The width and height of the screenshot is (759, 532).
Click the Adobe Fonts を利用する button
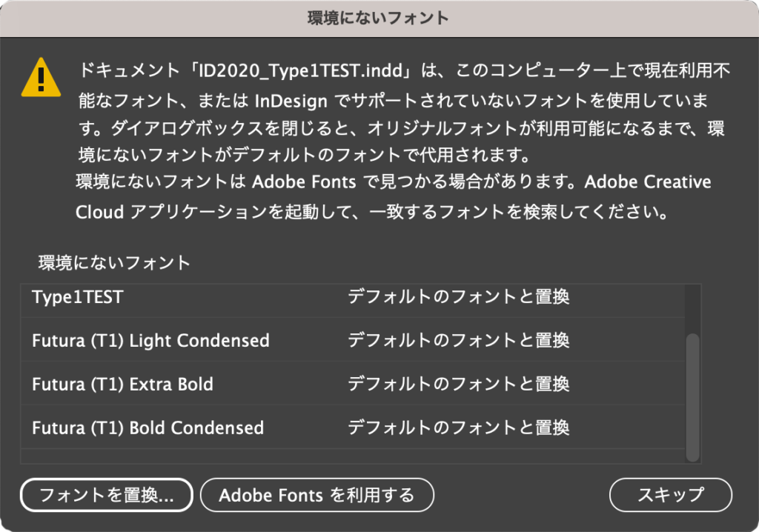coord(316,495)
